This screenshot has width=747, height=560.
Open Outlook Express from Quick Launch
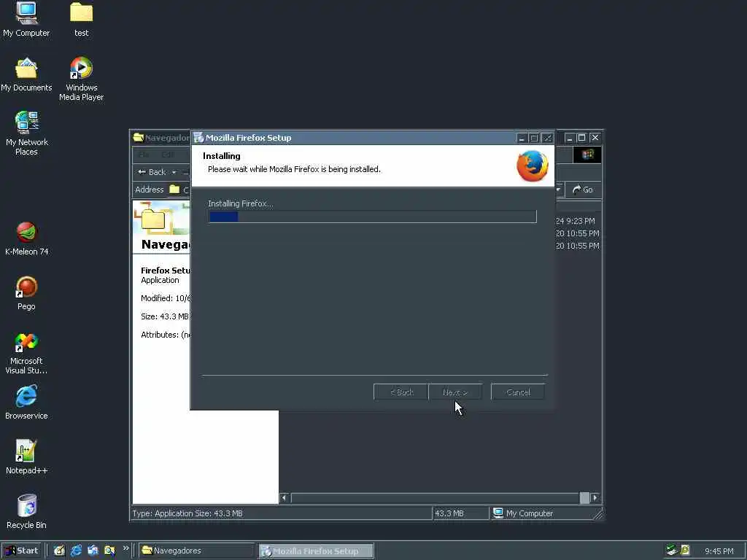[93, 551]
